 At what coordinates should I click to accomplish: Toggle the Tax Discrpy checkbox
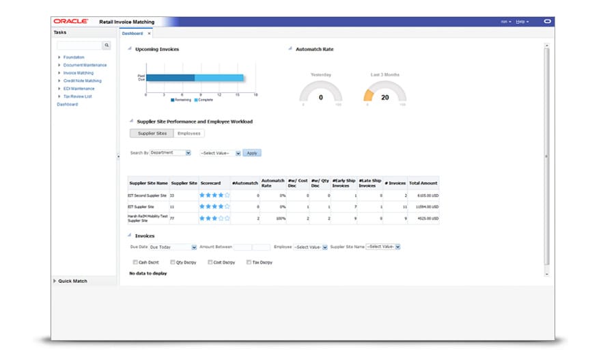coord(249,262)
